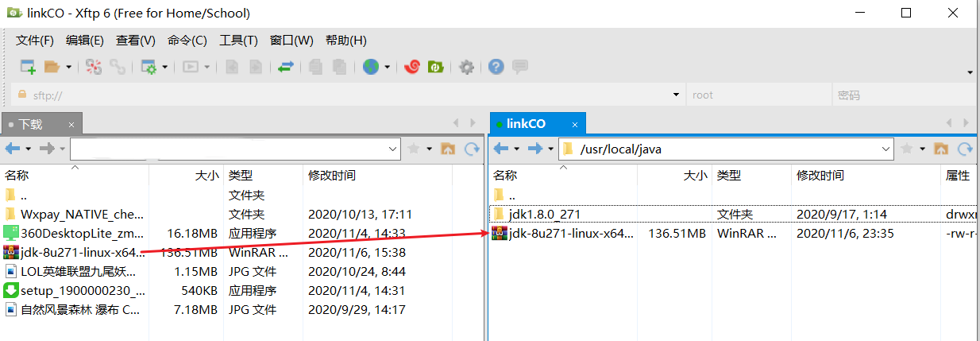The height and width of the screenshot is (341, 980).
Task: Click the green Xftp folder icon
Action: [x=436, y=67]
